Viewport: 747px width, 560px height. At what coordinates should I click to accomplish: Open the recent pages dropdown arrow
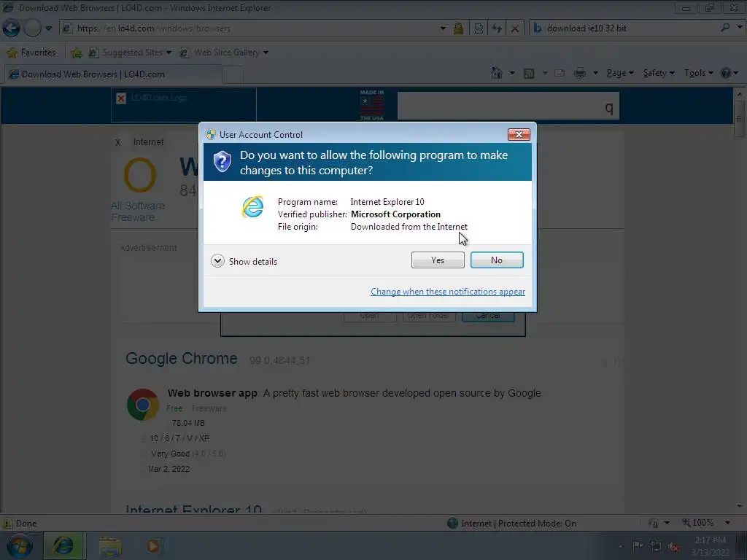(x=49, y=28)
